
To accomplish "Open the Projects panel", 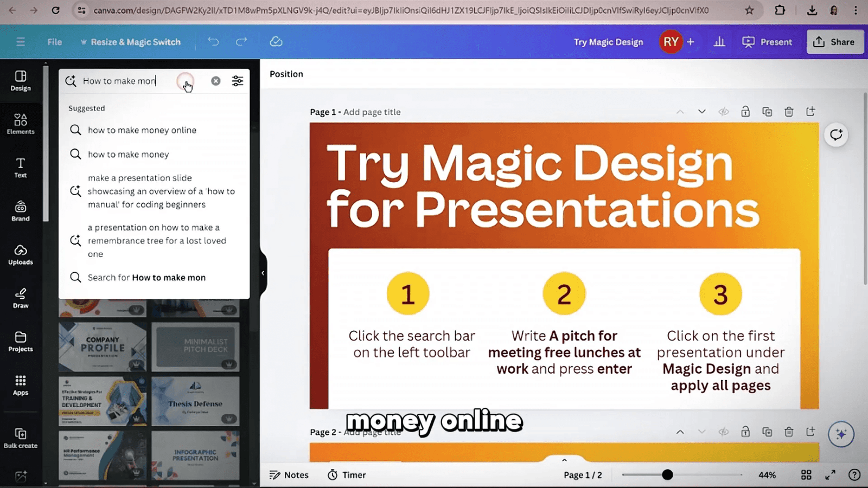I will coord(21,342).
